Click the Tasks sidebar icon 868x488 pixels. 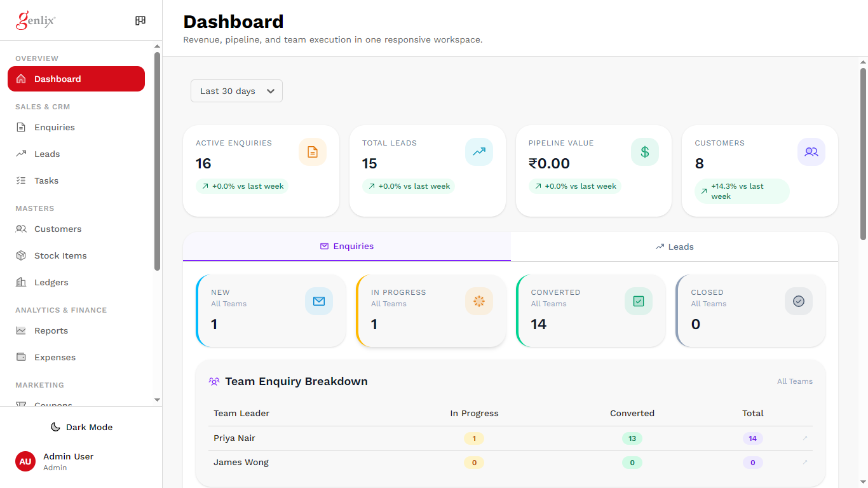coord(22,180)
